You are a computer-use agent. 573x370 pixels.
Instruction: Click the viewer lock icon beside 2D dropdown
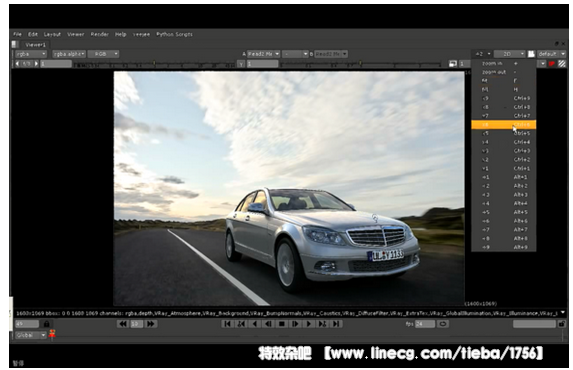point(531,54)
